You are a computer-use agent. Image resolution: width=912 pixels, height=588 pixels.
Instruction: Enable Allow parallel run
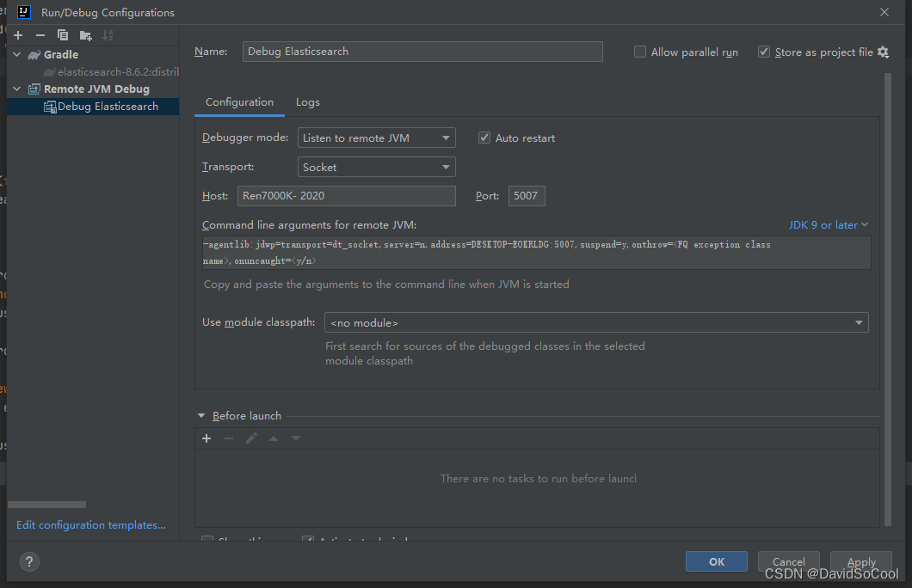coord(640,52)
